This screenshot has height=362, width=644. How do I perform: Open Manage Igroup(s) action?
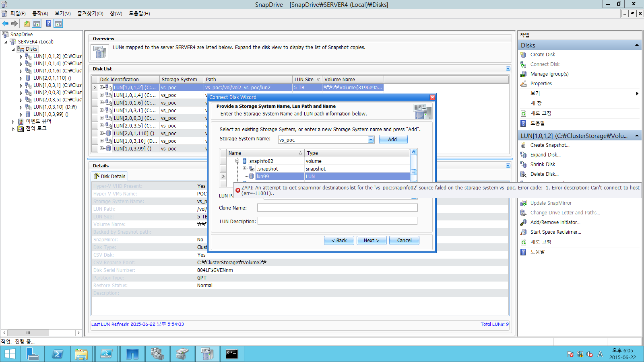tap(549, 74)
